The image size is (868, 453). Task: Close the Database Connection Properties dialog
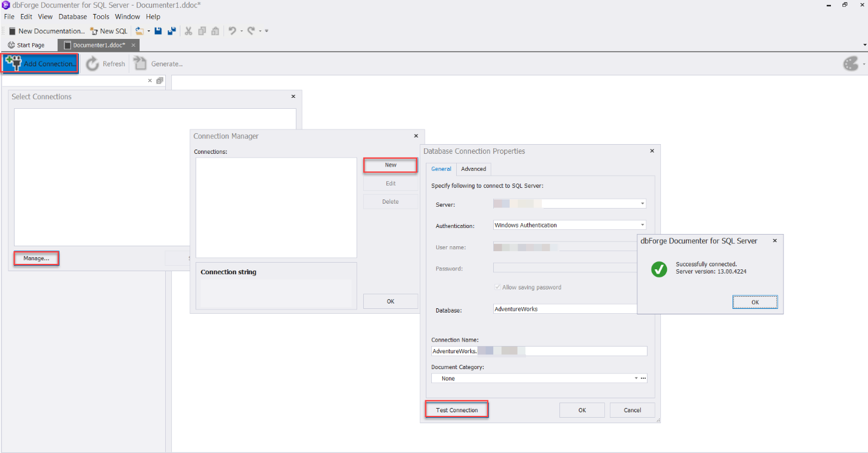652,151
